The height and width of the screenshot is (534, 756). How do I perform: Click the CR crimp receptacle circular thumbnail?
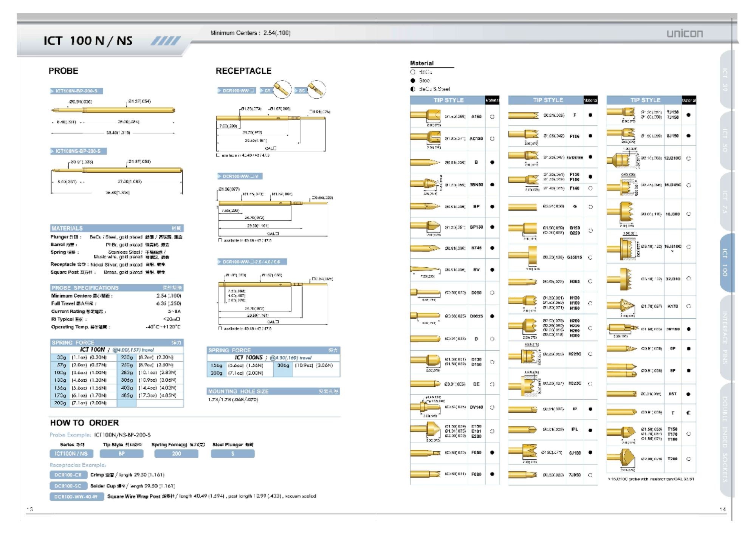282,90
